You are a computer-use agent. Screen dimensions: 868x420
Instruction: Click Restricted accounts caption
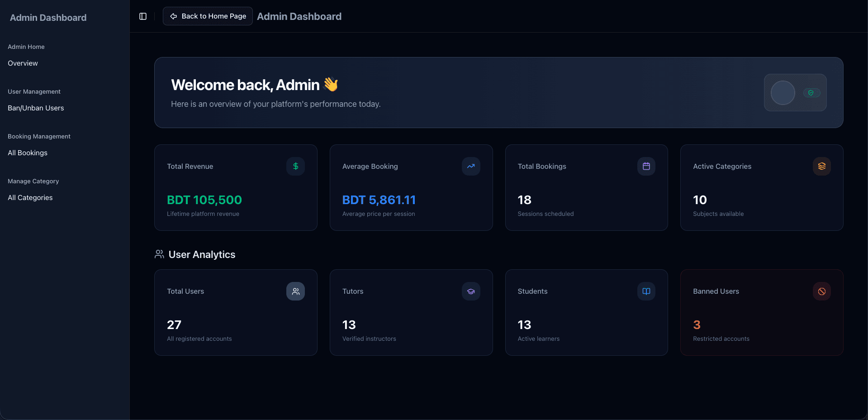tap(721, 339)
